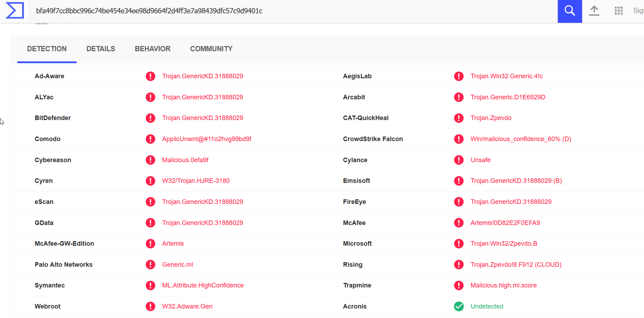Click alert icon in BitDefender row
The image size is (644, 318).
(x=150, y=118)
